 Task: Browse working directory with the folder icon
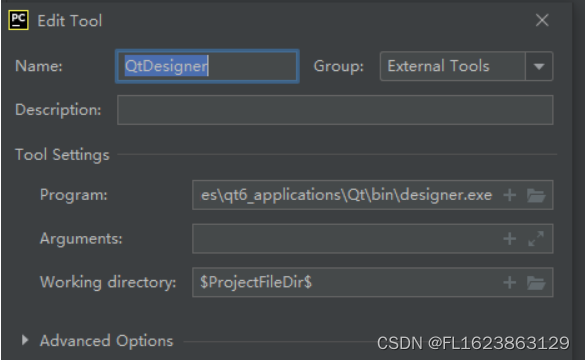click(x=536, y=283)
